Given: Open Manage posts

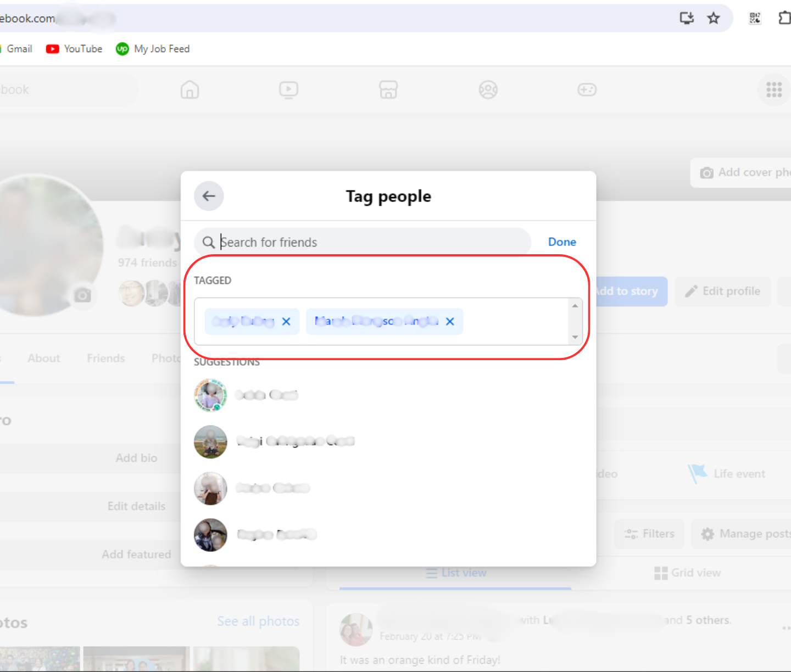Looking at the screenshot, I should [x=741, y=534].
